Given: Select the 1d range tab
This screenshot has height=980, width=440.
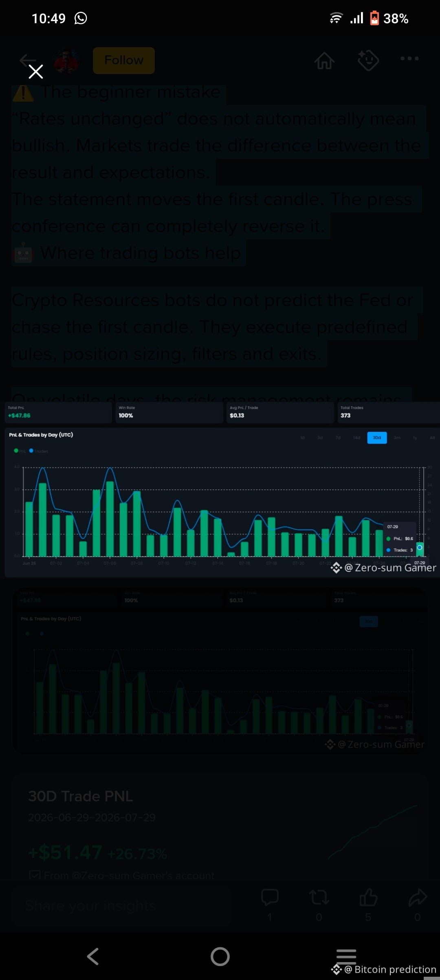Looking at the screenshot, I should click(302, 437).
